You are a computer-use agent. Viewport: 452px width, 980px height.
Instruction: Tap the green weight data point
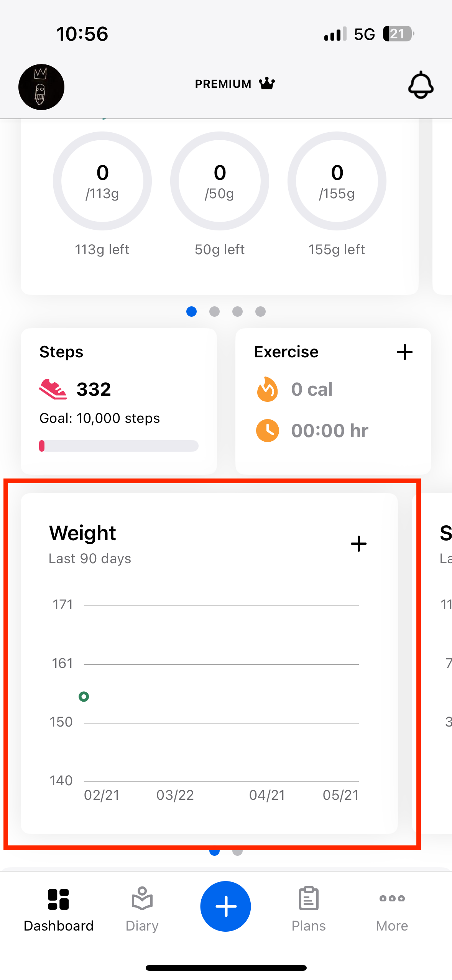click(x=84, y=696)
